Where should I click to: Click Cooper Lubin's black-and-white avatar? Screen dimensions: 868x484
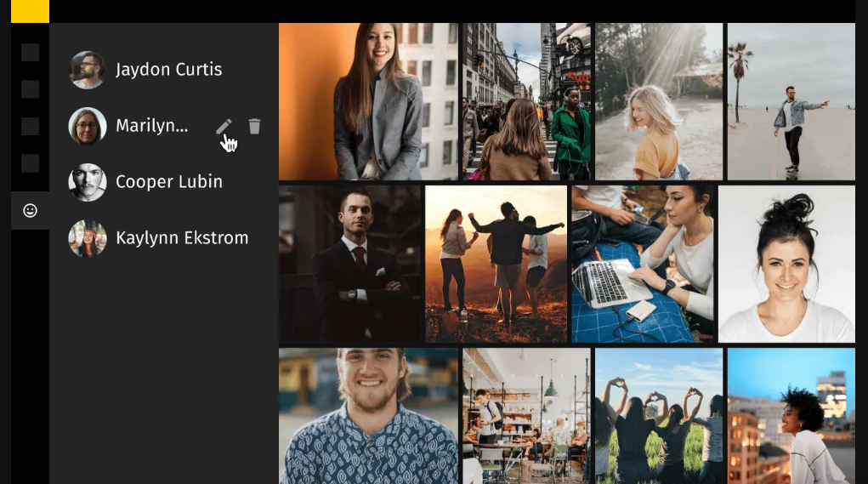pyautogui.click(x=88, y=182)
